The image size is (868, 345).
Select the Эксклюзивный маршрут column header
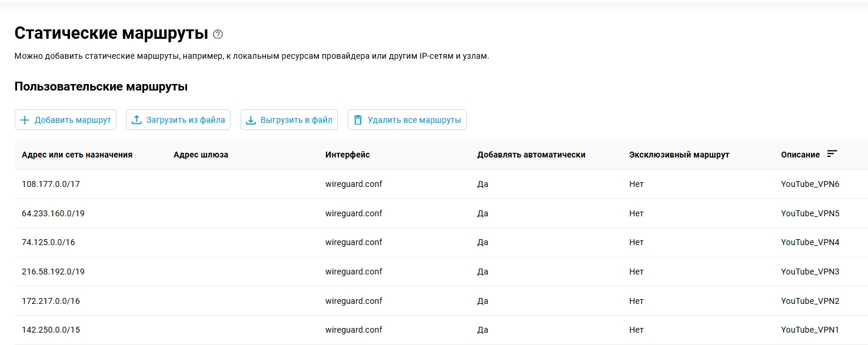(x=679, y=155)
